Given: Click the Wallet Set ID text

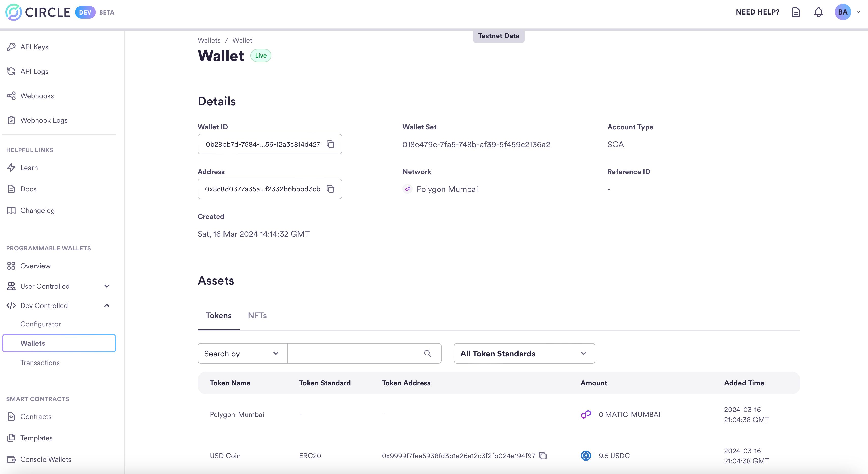Looking at the screenshot, I should [x=476, y=144].
